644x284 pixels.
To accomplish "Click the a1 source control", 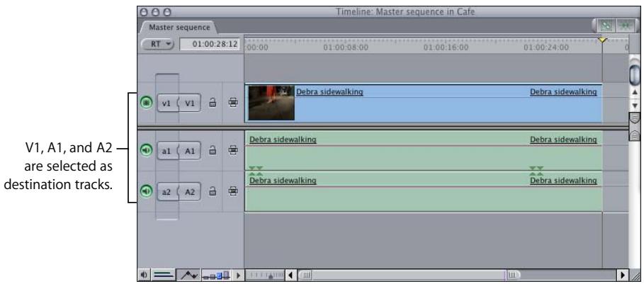I will point(166,151).
